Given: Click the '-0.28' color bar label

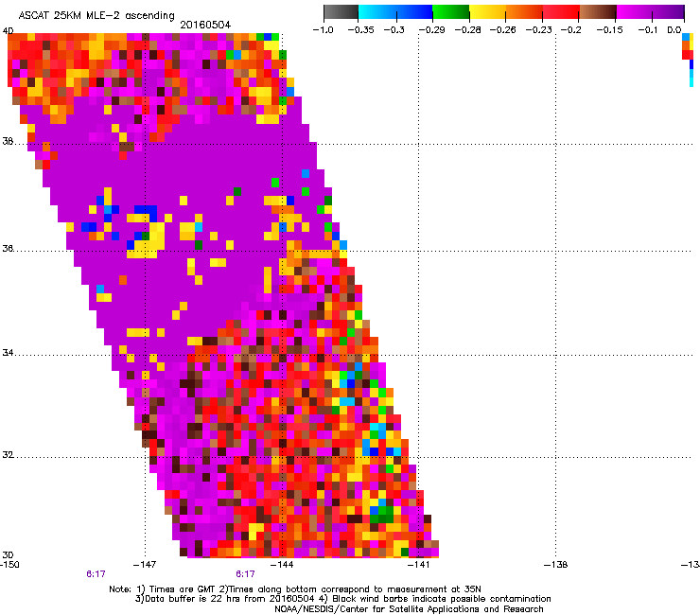Looking at the screenshot, I should (x=468, y=30).
